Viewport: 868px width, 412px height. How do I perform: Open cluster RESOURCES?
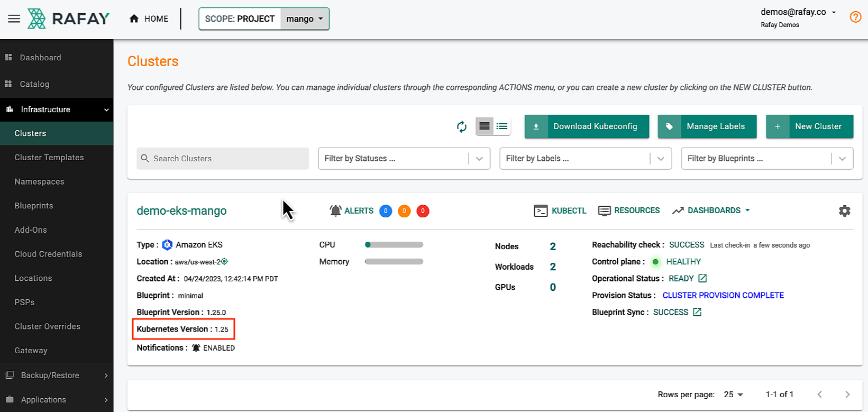(x=629, y=210)
